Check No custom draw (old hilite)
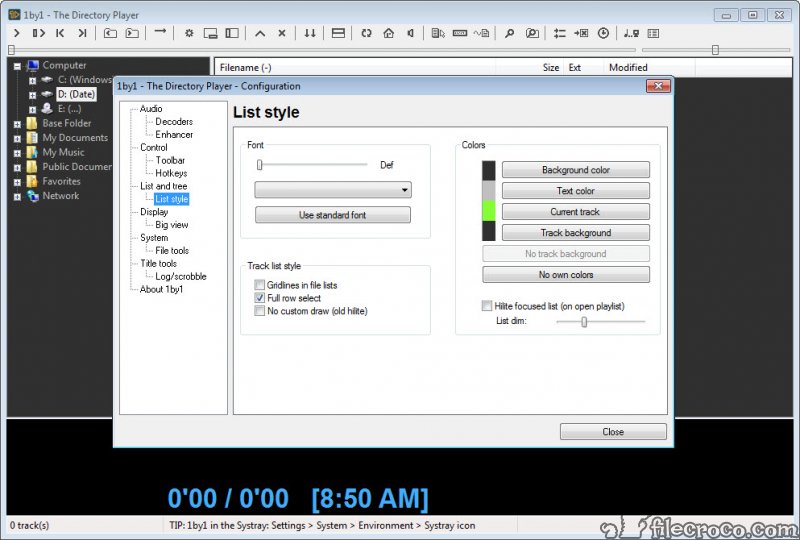This screenshot has height=540, width=800. (x=260, y=310)
